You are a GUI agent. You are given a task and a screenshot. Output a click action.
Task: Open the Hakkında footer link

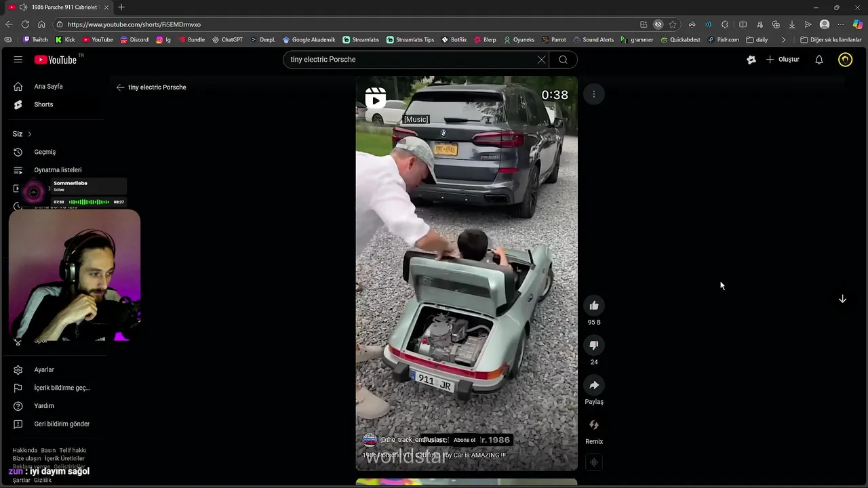[24, 451]
